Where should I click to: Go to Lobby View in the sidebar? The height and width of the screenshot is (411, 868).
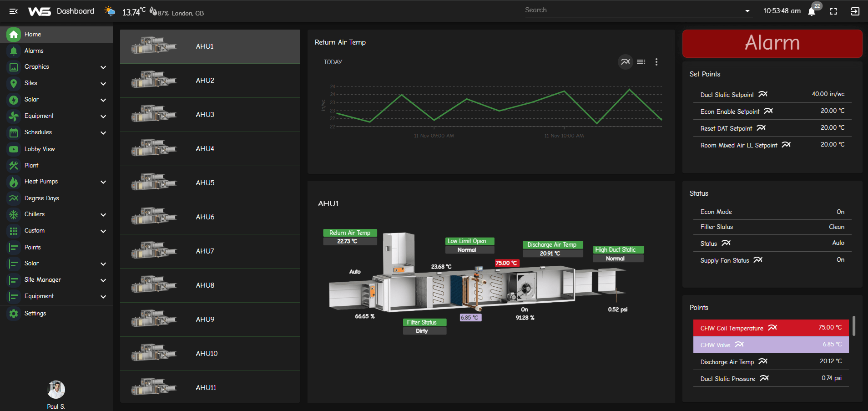tap(40, 149)
